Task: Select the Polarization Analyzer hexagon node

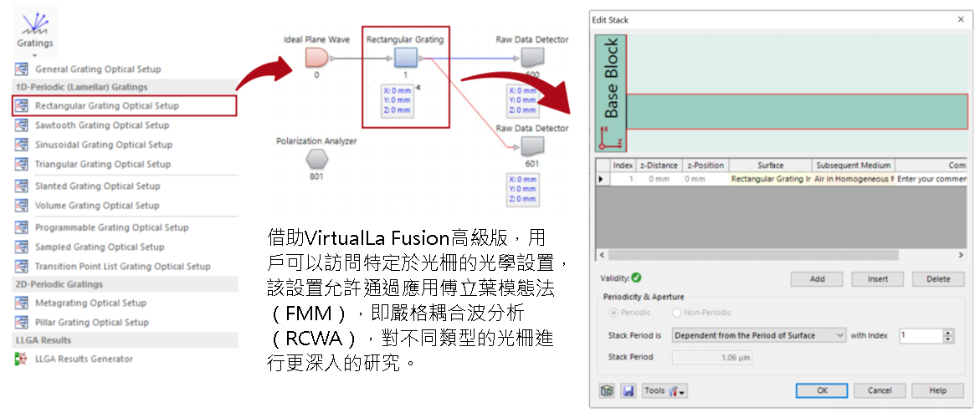Action: tap(317, 160)
